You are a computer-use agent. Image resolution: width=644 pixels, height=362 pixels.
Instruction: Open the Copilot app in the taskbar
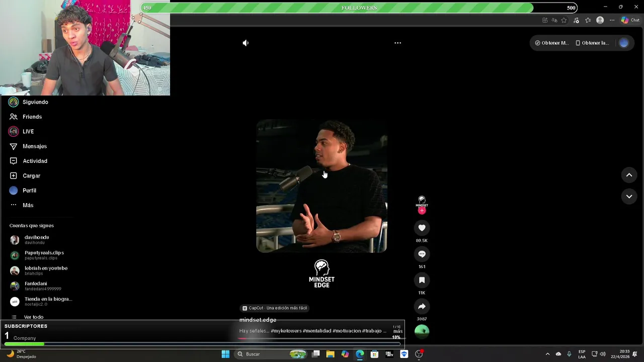pyautogui.click(x=345, y=354)
